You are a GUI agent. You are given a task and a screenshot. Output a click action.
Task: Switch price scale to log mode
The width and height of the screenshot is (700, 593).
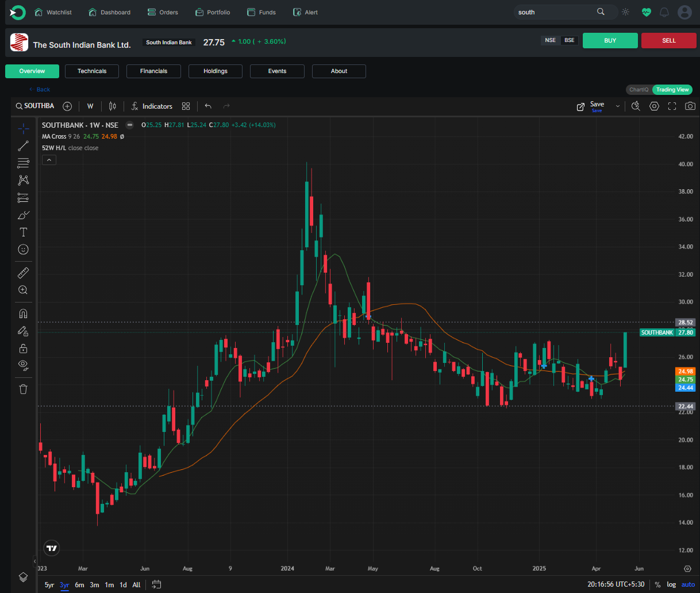[x=671, y=584]
